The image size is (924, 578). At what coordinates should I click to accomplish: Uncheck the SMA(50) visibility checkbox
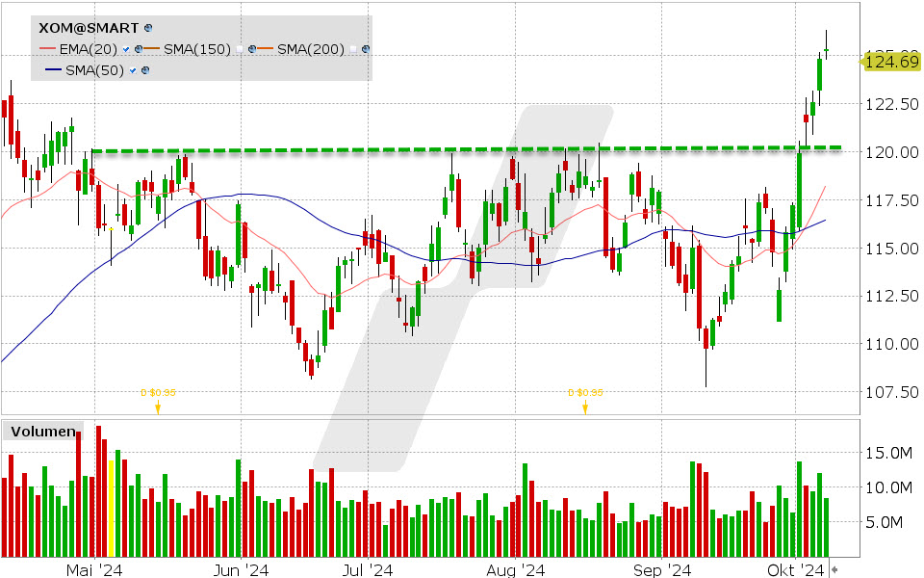[132, 70]
